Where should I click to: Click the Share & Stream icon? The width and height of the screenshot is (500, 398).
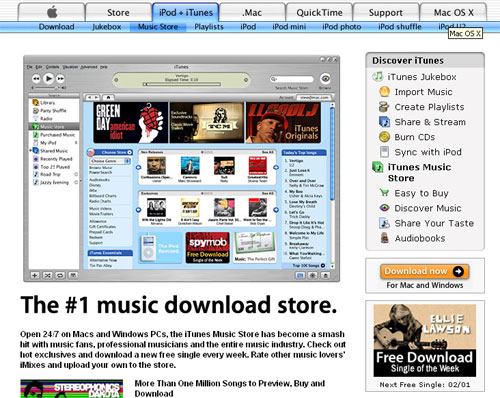coord(384,122)
